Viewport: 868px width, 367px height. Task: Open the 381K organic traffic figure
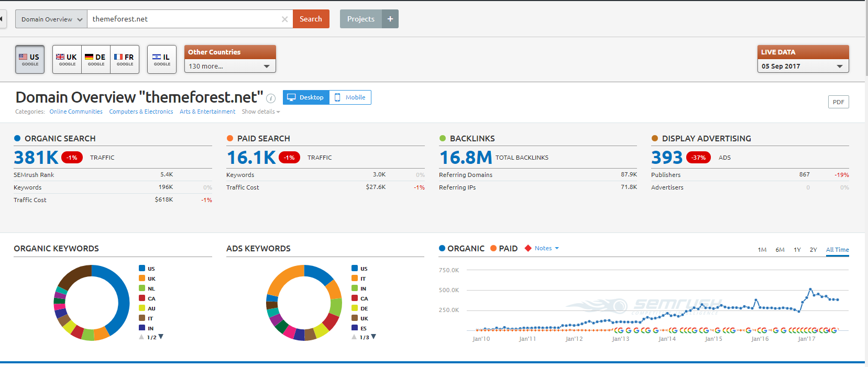pyautogui.click(x=36, y=157)
